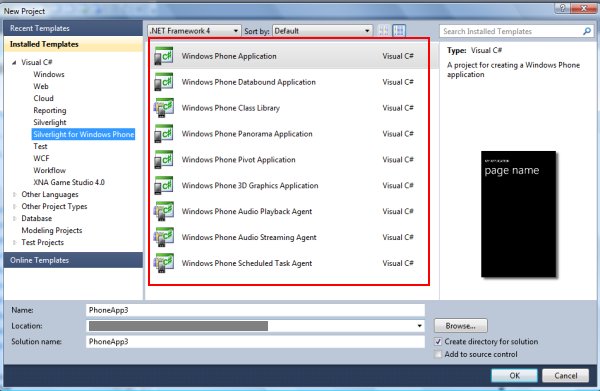Click the Solution name input field
This screenshot has width=600, height=391.
255,342
